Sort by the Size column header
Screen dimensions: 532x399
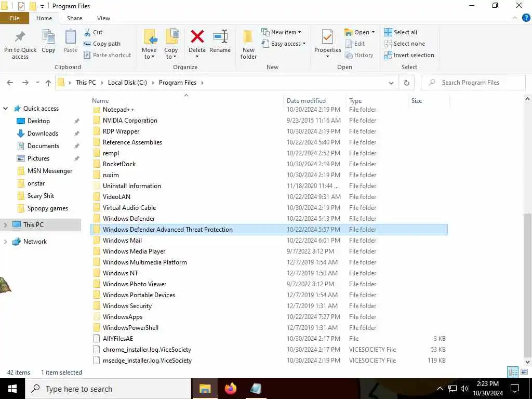429,101
